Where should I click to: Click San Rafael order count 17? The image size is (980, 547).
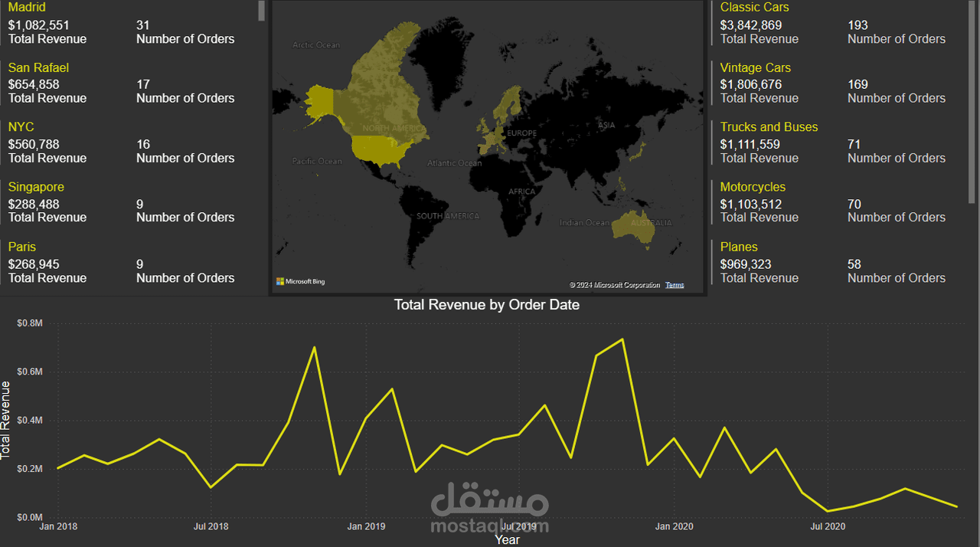pyautogui.click(x=143, y=84)
